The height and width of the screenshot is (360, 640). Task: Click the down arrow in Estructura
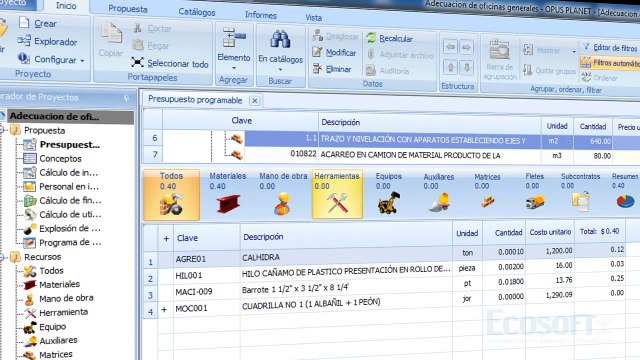(x=466, y=67)
